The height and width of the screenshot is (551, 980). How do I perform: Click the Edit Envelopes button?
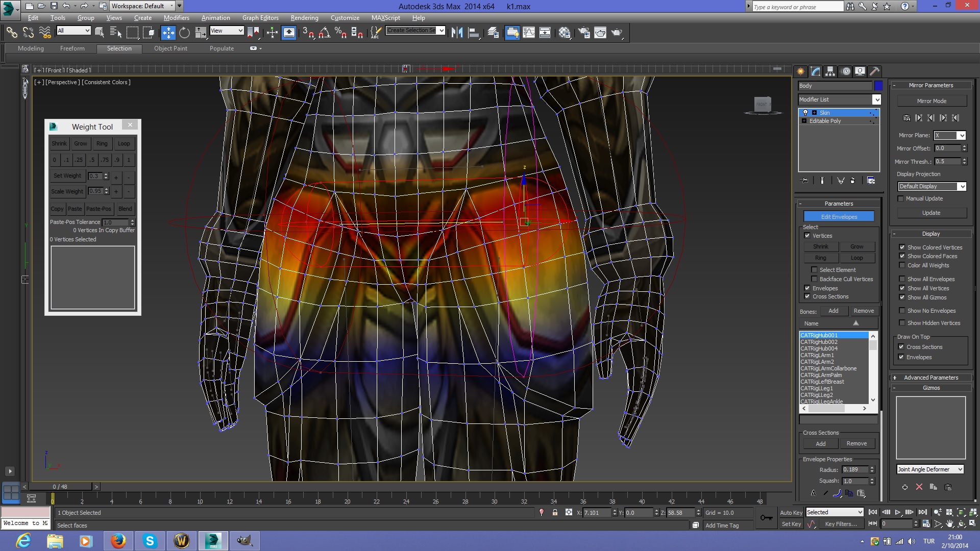[839, 217]
